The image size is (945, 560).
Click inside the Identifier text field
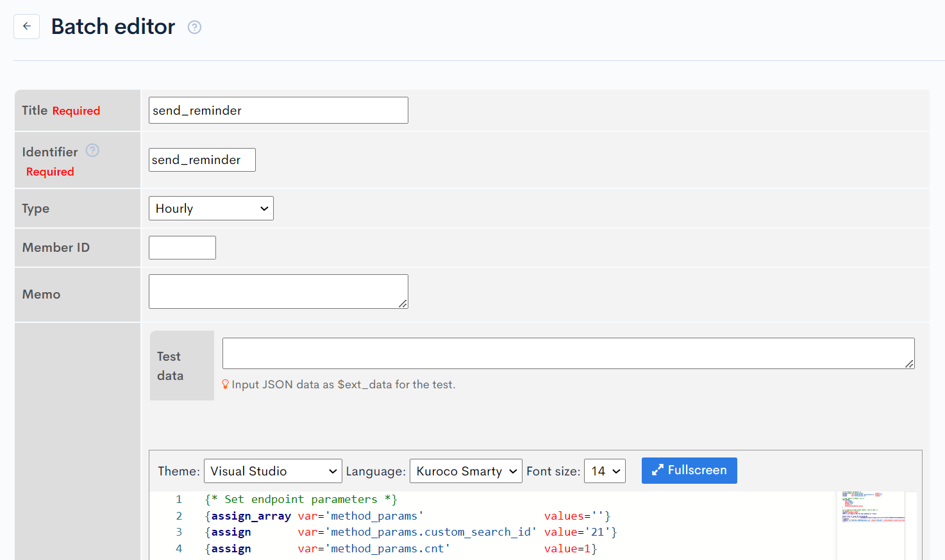coord(202,160)
